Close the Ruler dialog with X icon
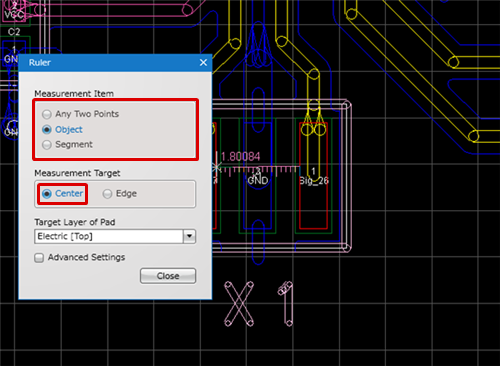Viewport: 500px width, 366px height. (203, 62)
